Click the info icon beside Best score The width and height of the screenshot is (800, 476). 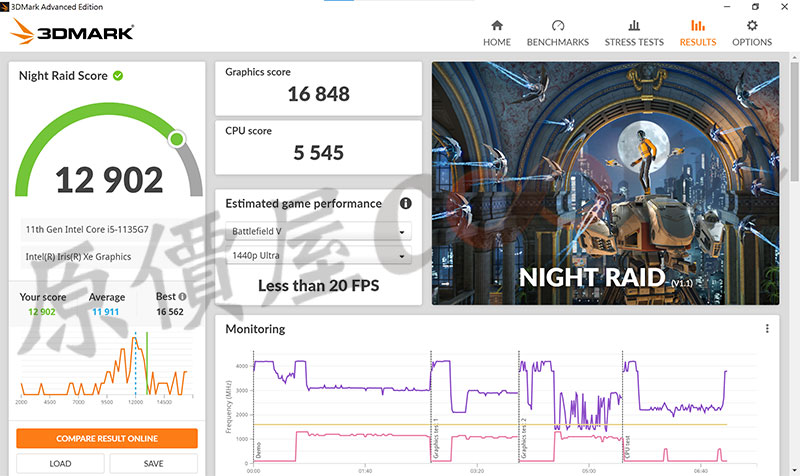(182, 296)
